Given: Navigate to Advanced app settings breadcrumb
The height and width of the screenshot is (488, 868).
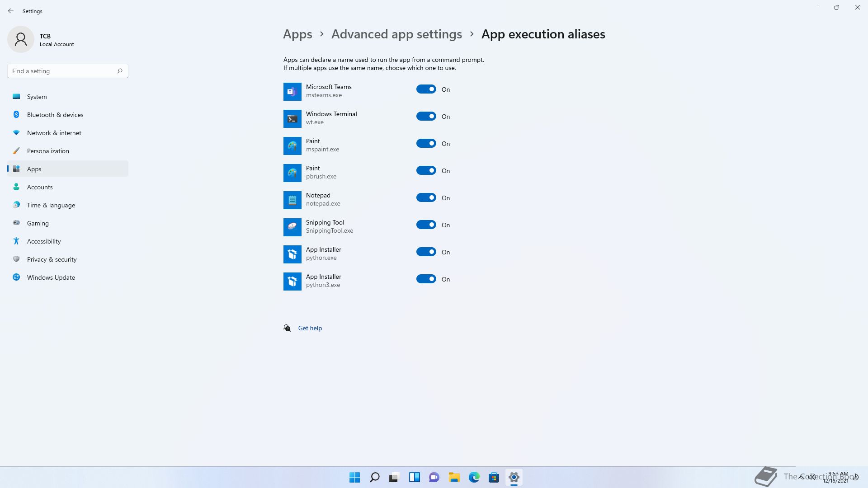Looking at the screenshot, I should coord(396,34).
